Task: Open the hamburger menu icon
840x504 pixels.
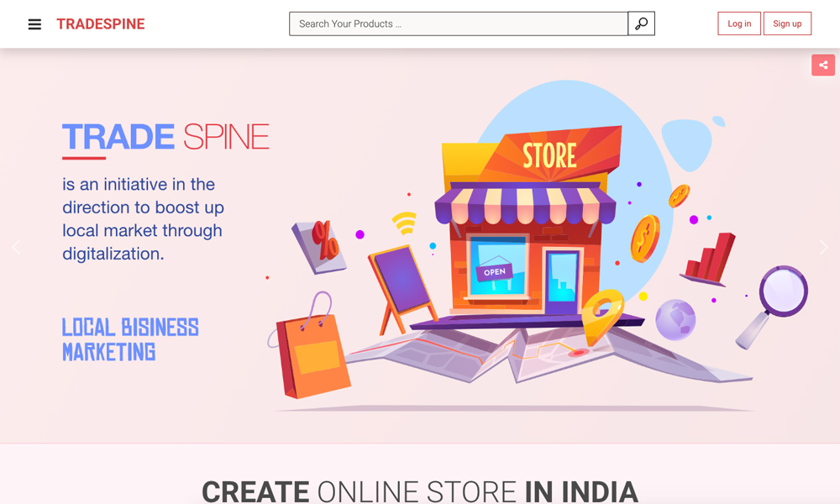Action: [34, 24]
